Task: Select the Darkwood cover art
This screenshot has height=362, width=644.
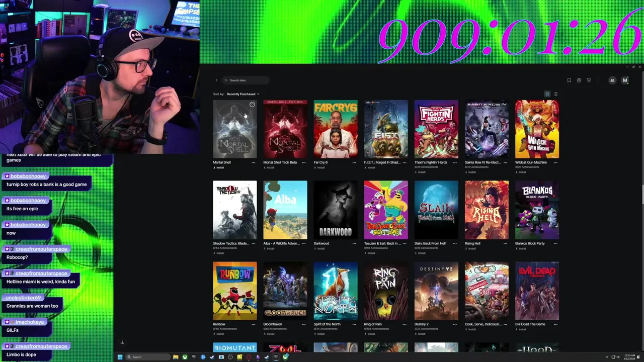Action: click(336, 210)
